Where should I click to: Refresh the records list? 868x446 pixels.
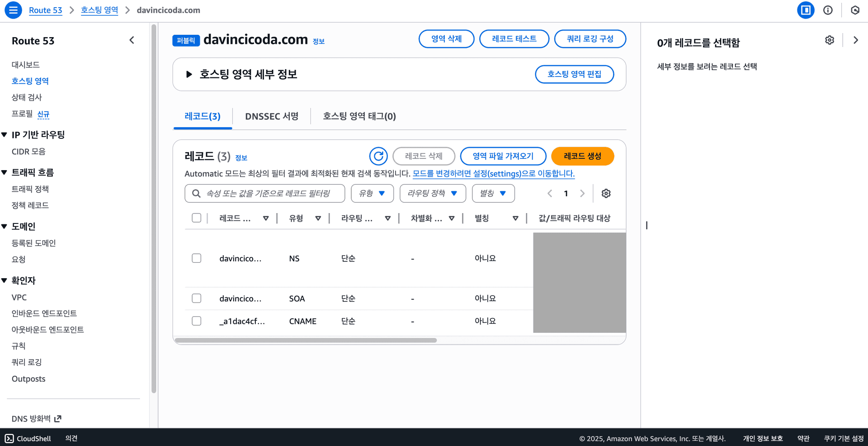pyautogui.click(x=379, y=156)
